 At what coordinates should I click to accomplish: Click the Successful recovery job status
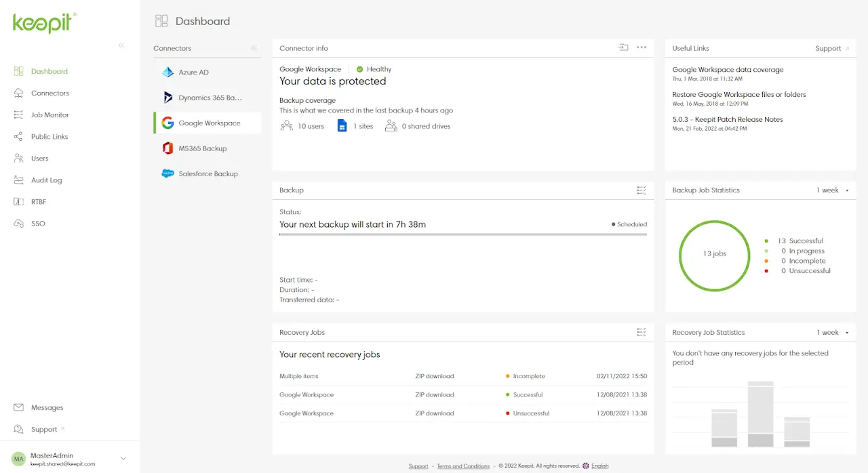[524, 394]
